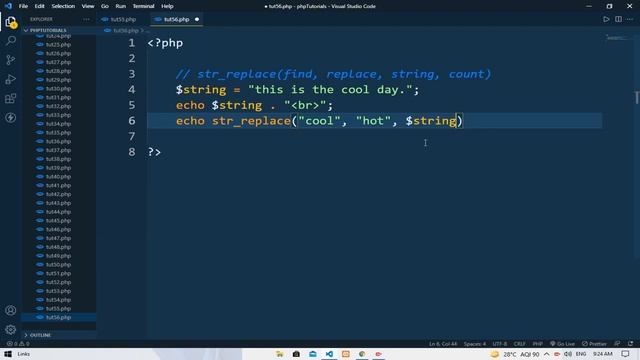Click line number 7 in gutter
640x360 pixels.
pyautogui.click(x=131, y=136)
